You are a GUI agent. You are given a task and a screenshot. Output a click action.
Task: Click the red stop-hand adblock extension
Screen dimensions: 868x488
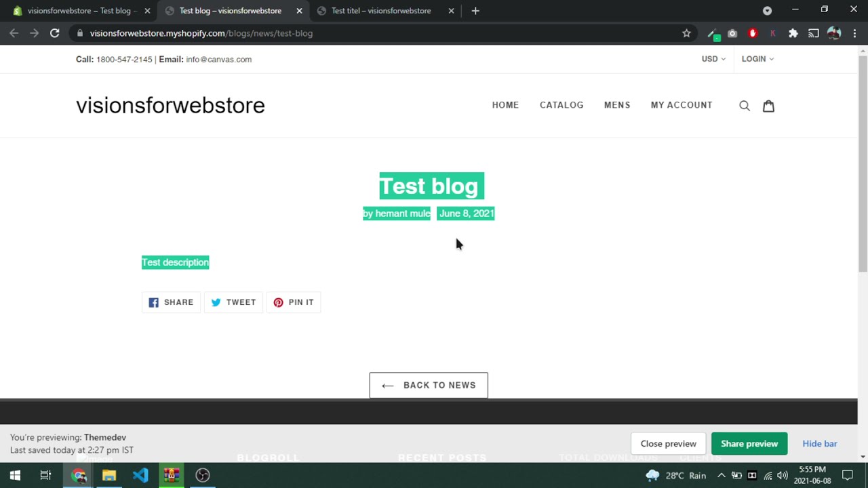(753, 33)
